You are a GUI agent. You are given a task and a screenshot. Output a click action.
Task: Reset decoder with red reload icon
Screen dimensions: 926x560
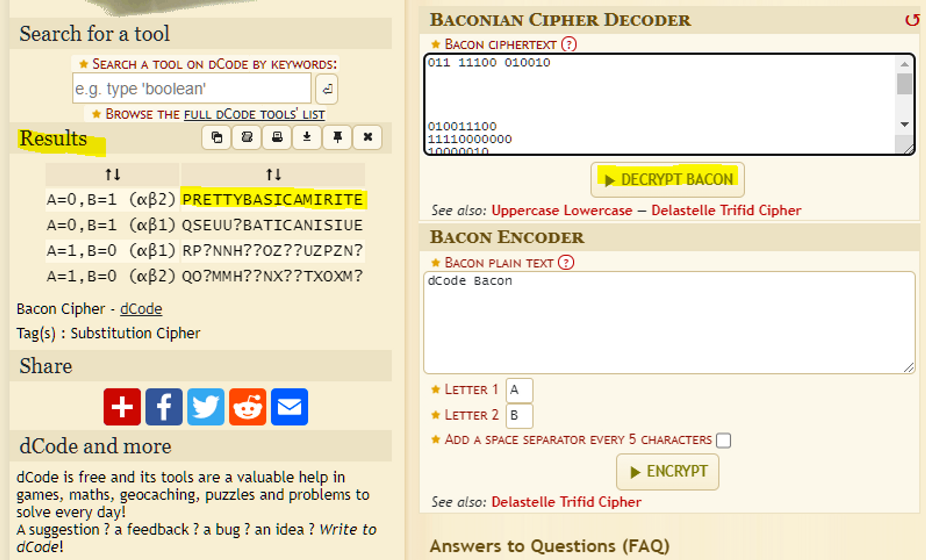(x=912, y=20)
